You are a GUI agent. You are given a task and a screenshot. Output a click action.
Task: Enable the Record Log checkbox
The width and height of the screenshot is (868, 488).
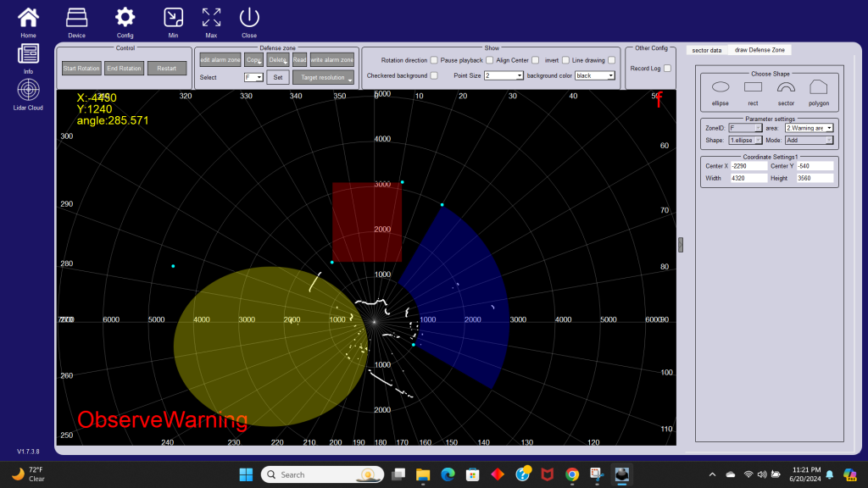[x=668, y=68]
